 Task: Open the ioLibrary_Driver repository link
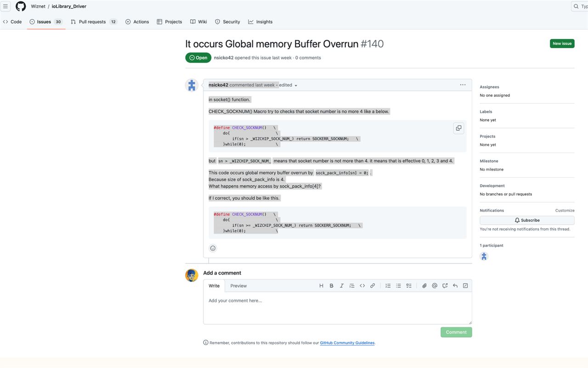[x=69, y=6]
